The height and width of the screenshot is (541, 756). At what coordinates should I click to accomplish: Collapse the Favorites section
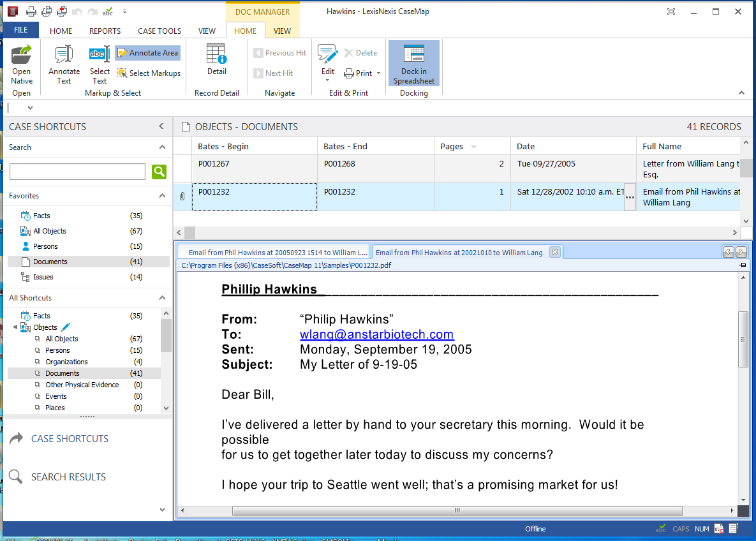(163, 196)
